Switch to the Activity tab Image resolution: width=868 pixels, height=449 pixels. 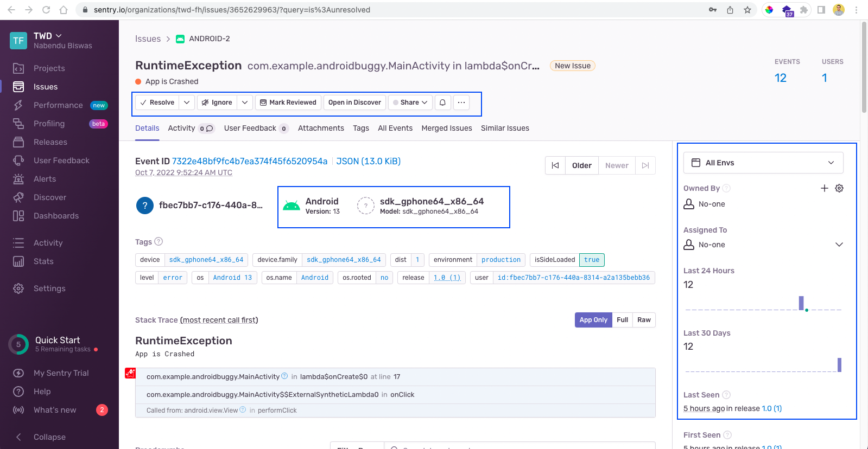(x=191, y=128)
